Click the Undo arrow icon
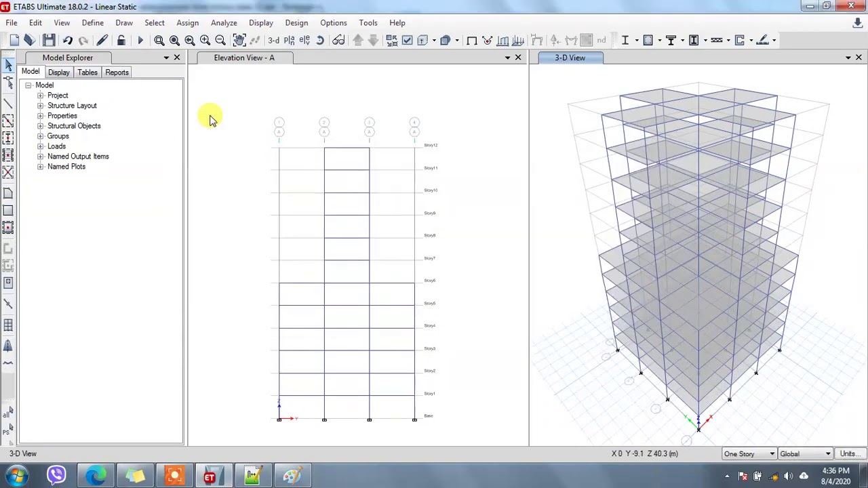This screenshot has height=488, width=868. pyautogui.click(x=68, y=41)
